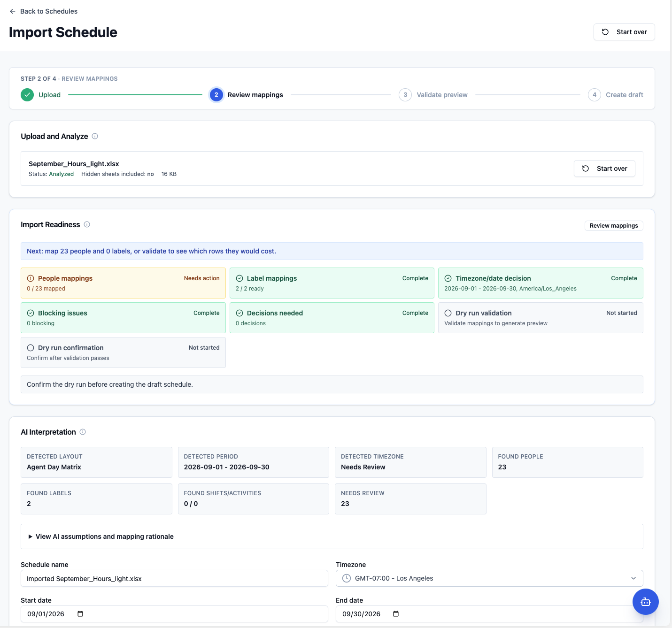Open the chatbot assistant floating button
Image resolution: width=672 pixels, height=628 pixels.
pos(645,602)
